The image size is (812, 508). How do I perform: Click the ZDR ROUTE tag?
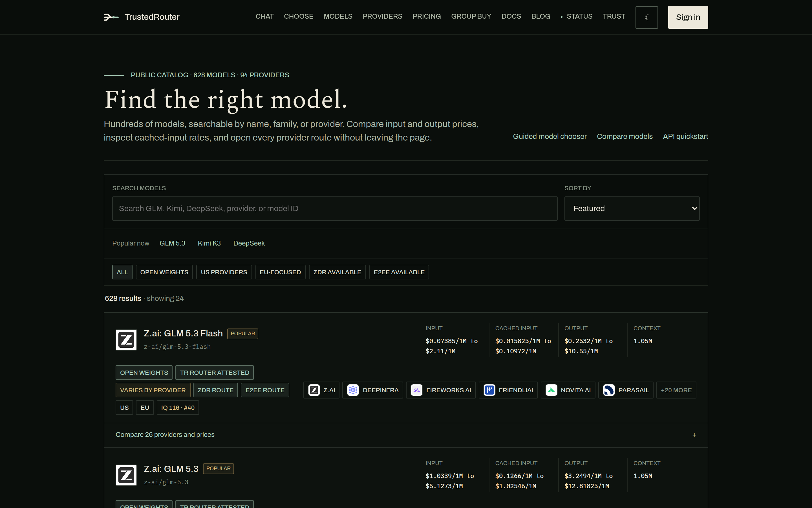tap(215, 390)
